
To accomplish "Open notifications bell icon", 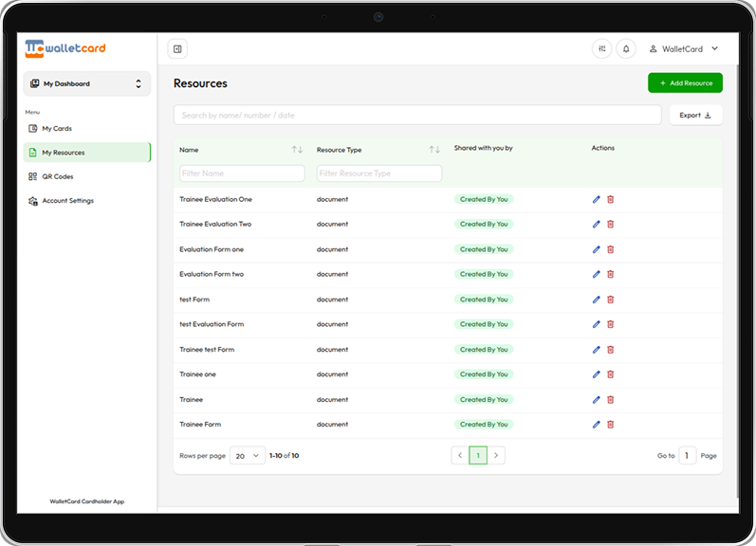I will [626, 48].
